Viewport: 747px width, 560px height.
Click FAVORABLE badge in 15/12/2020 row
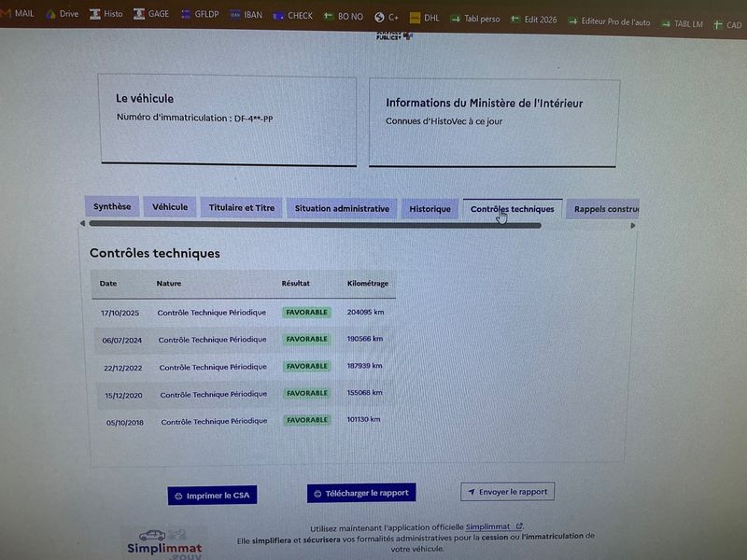pyautogui.click(x=307, y=393)
